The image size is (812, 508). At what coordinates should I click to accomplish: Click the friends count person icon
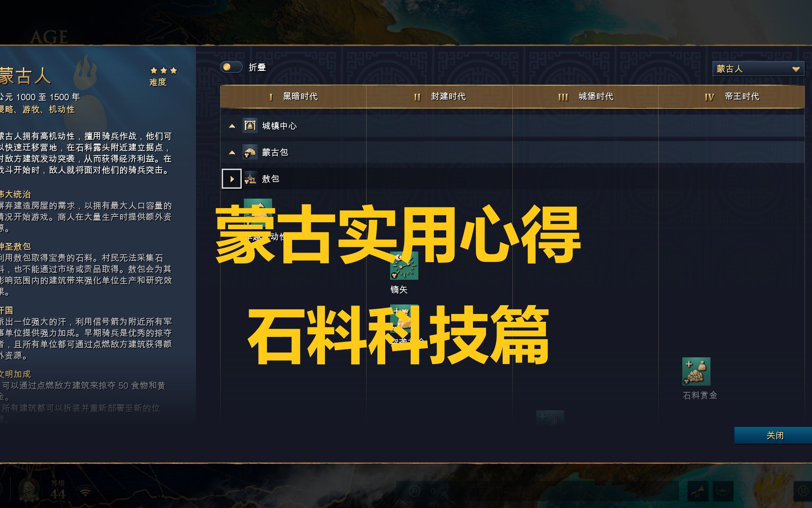coord(415,491)
